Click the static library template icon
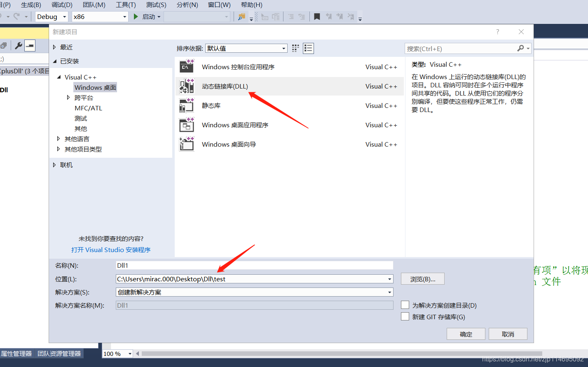588x367 pixels. coord(187,105)
